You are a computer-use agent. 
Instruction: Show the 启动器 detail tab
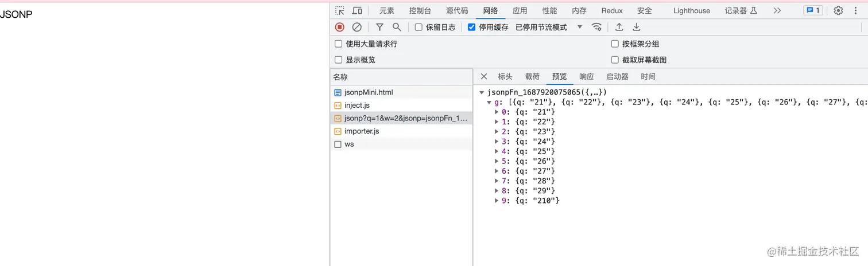(617, 76)
